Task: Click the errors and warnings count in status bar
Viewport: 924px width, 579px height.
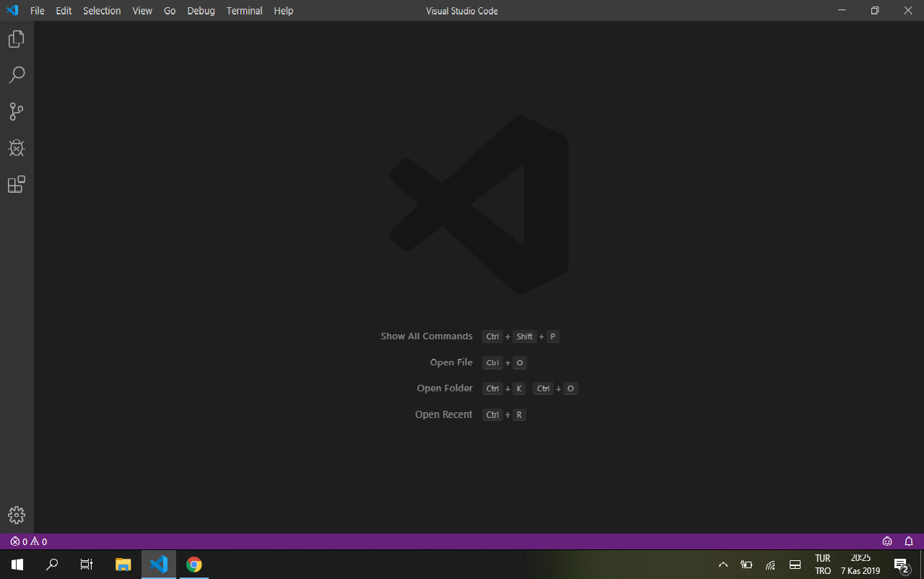Action: pyautogui.click(x=29, y=541)
